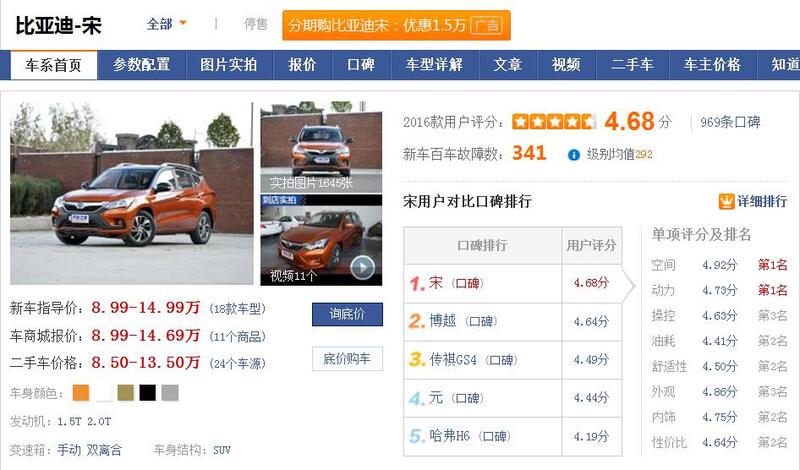Click the 4.64分 score for 博越
The width and height of the screenshot is (800, 470).
591,321
